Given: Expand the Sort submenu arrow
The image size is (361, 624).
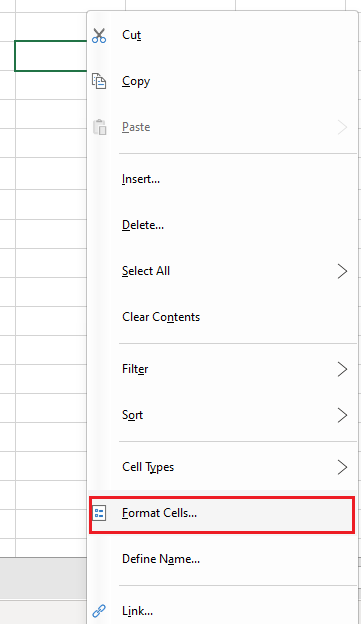Looking at the screenshot, I should point(342,415).
